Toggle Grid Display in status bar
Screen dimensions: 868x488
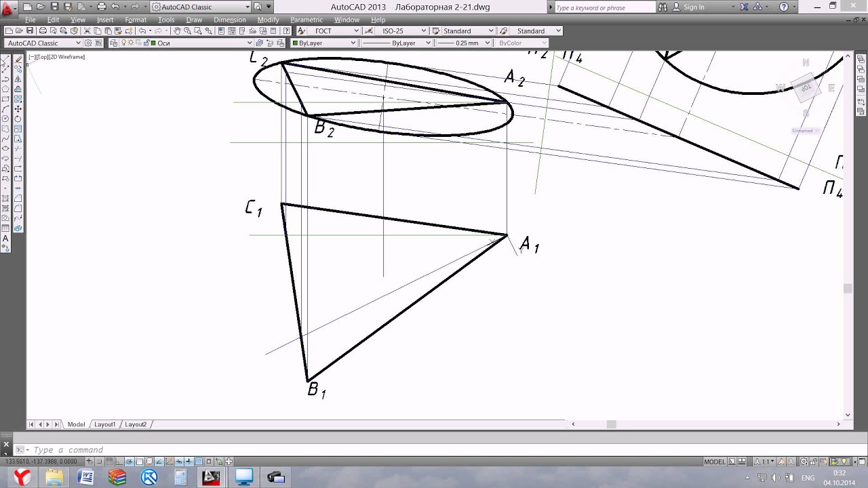click(109, 462)
